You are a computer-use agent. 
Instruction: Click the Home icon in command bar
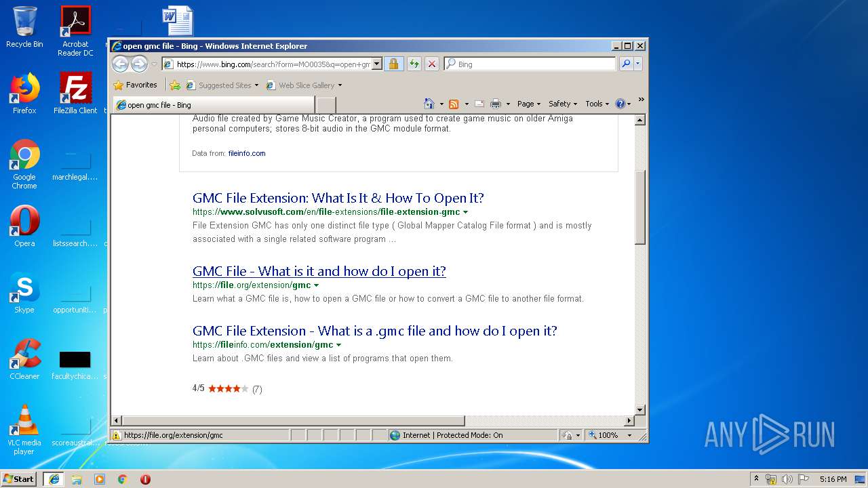click(429, 104)
